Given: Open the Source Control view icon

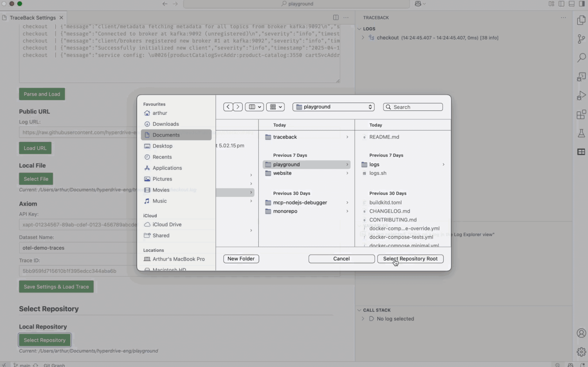Looking at the screenshot, I should tap(581, 39).
